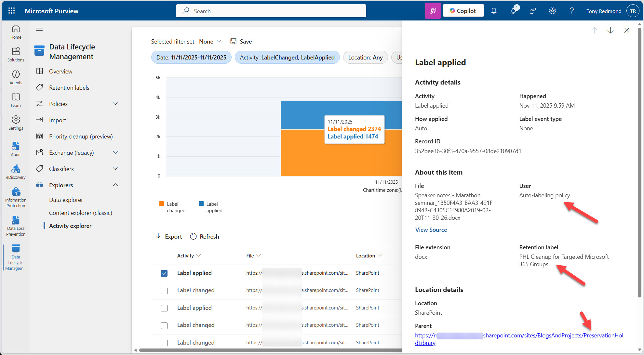Screen dimensions: 644x355
Task: Click the notifications bell icon
Action: pos(494,11)
